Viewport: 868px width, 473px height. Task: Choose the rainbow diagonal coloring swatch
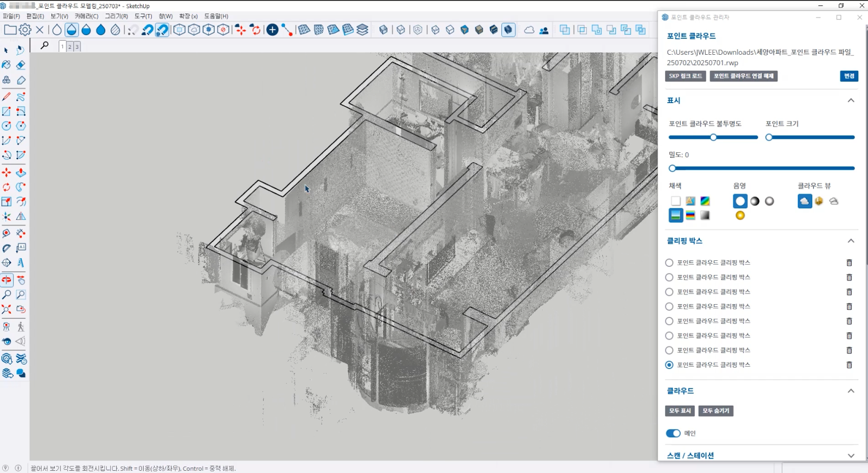click(x=705, y=201)
